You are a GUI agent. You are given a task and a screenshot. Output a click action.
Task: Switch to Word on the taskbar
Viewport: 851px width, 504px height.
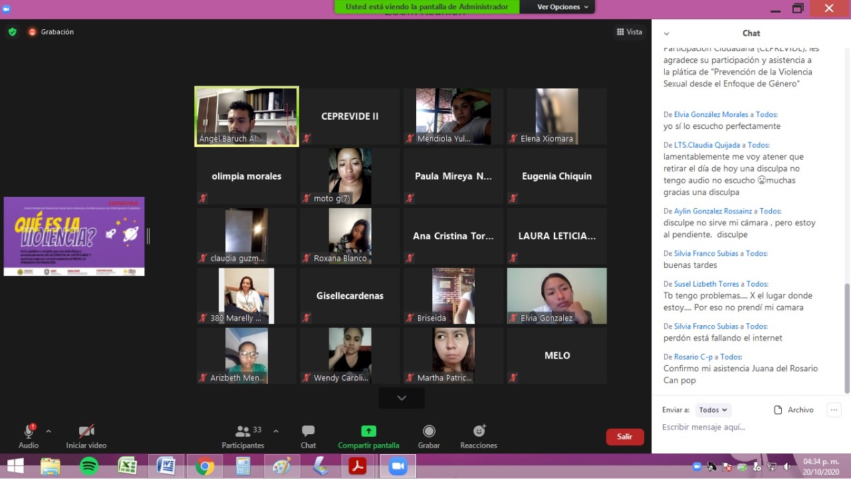tap(166, 466)
